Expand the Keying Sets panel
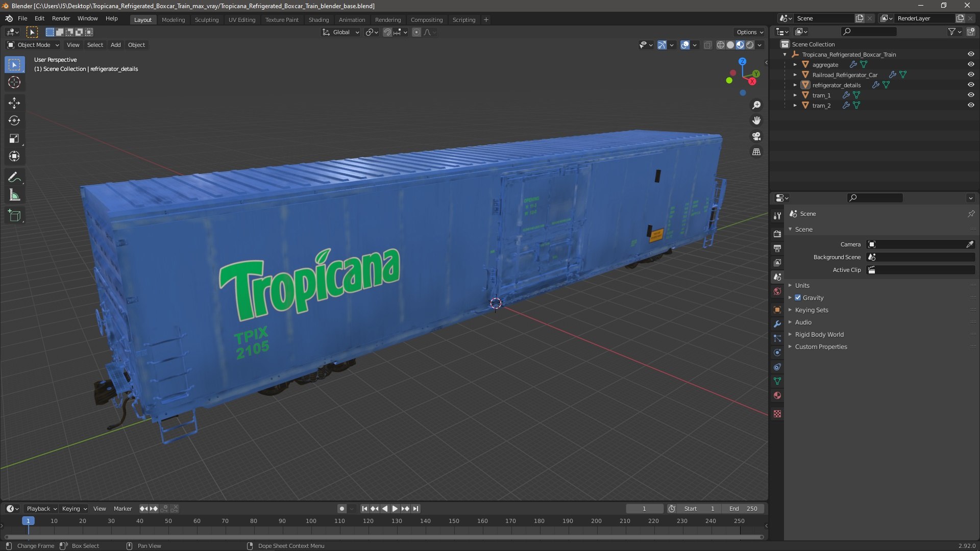The width and height of the screenshot is (980, 551). [x=811, y=310]
